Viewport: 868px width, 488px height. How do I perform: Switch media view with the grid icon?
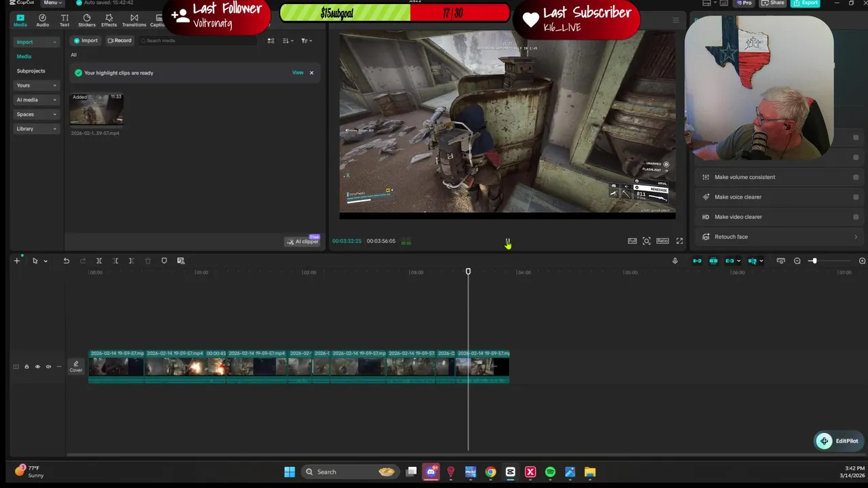click(271, 41)
